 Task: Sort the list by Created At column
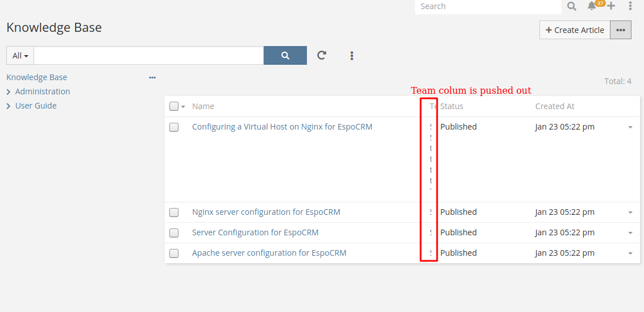pyautogui.click(x=555, y=106)
